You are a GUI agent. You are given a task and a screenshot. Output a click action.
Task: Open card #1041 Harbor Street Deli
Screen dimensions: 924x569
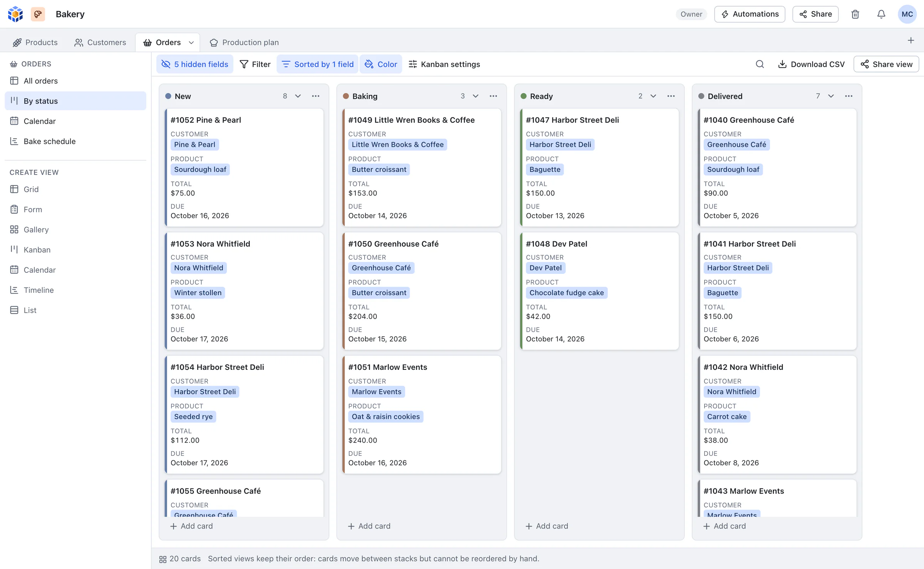(x=777, y=291)
